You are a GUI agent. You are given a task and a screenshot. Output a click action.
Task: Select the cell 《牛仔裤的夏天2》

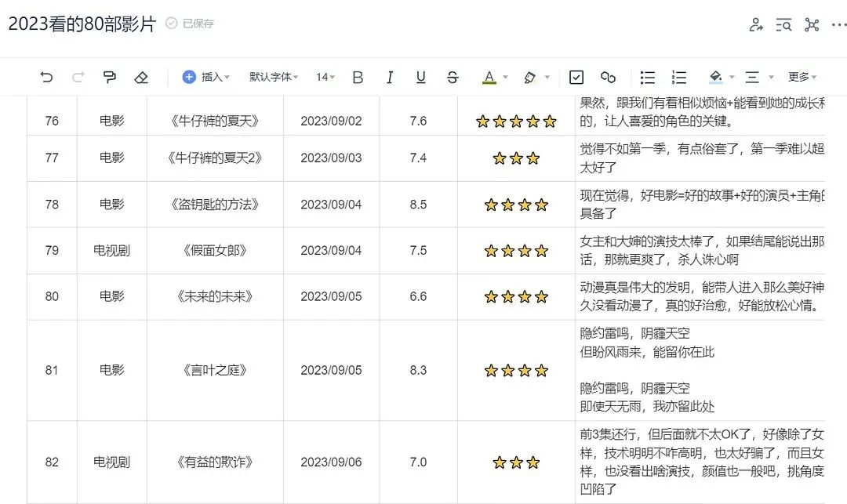tap(215, 158)
